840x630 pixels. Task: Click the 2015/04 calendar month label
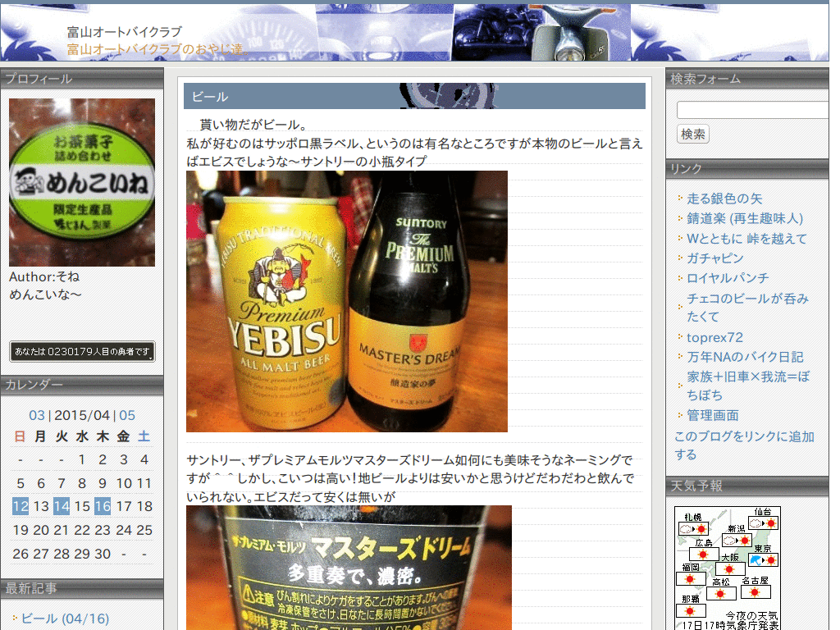(82, 415)
